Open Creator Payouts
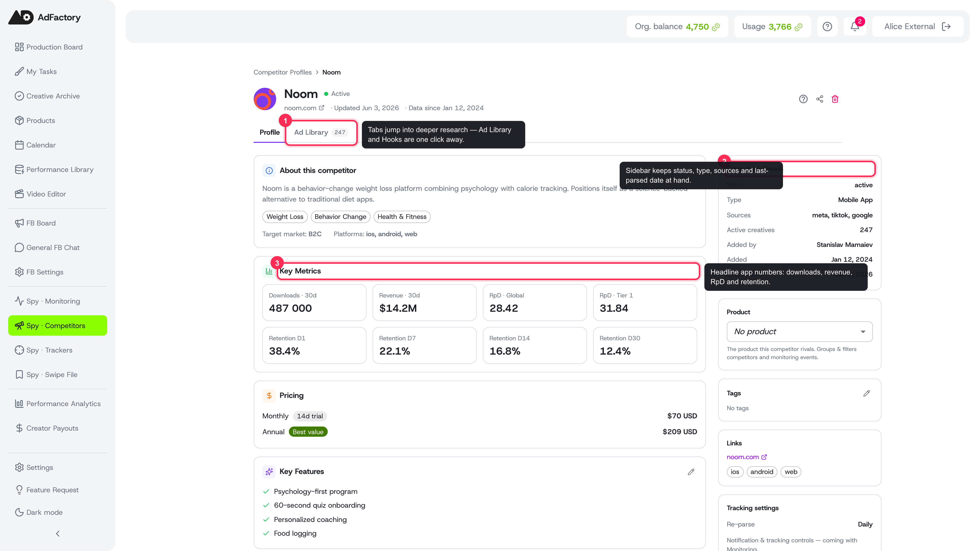The width and height of the screenshot is (980, 551). pyautogui.click(x=57, y=428)
